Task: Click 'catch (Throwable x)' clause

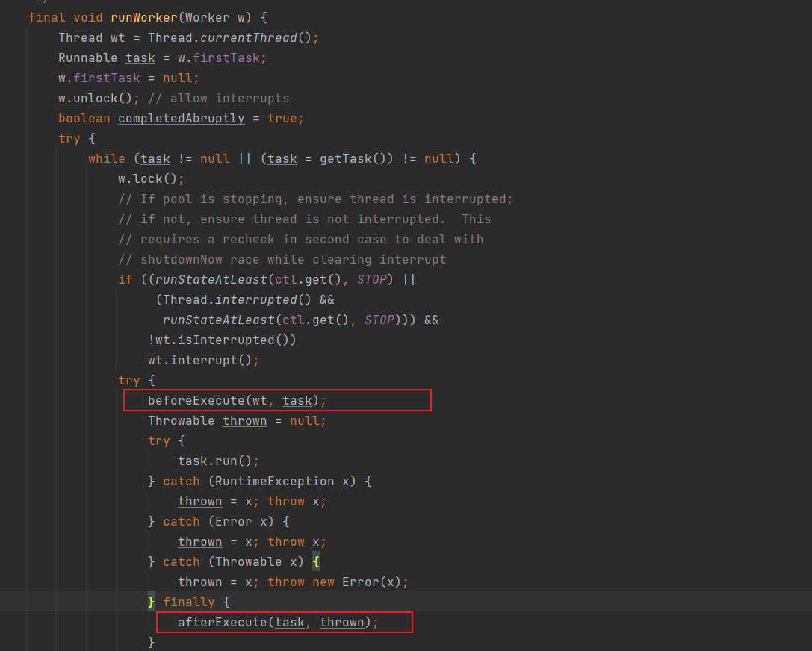Action: tap(233, 562)
